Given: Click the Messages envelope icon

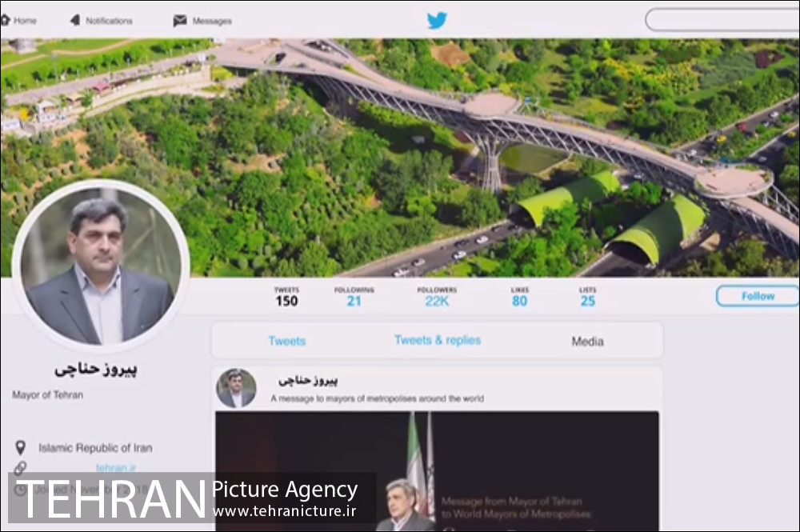Looking at the screenshot, I should coord(179,21).
